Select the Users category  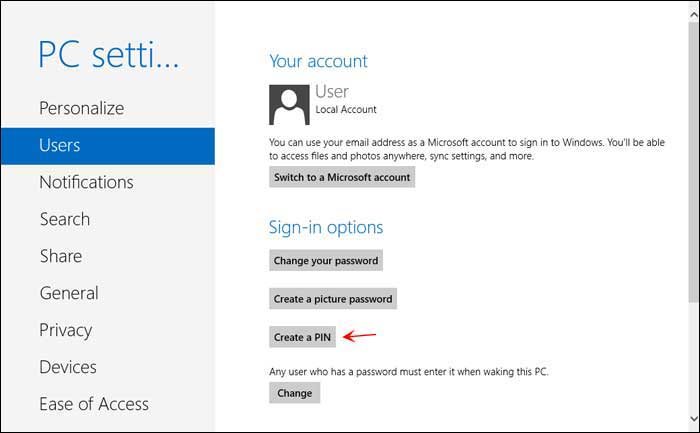click(x=108, y=146)
